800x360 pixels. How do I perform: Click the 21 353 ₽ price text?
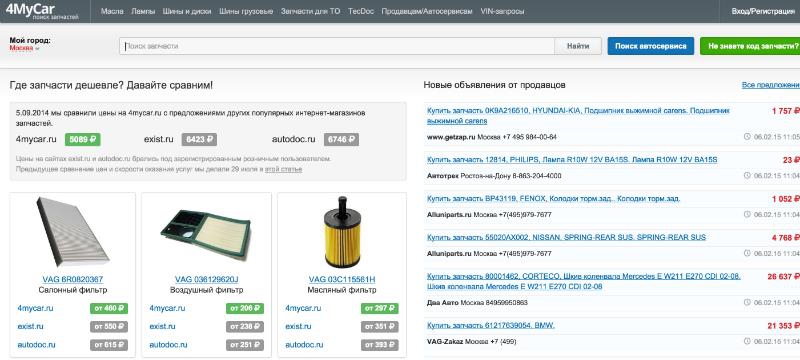(x=783, y=325)
